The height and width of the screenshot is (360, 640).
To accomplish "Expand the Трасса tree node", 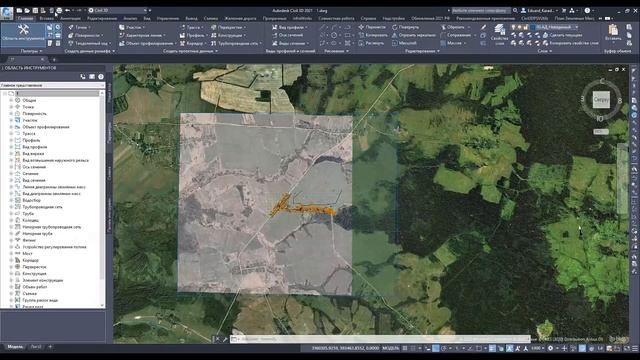I will click(x=11, y=133).
